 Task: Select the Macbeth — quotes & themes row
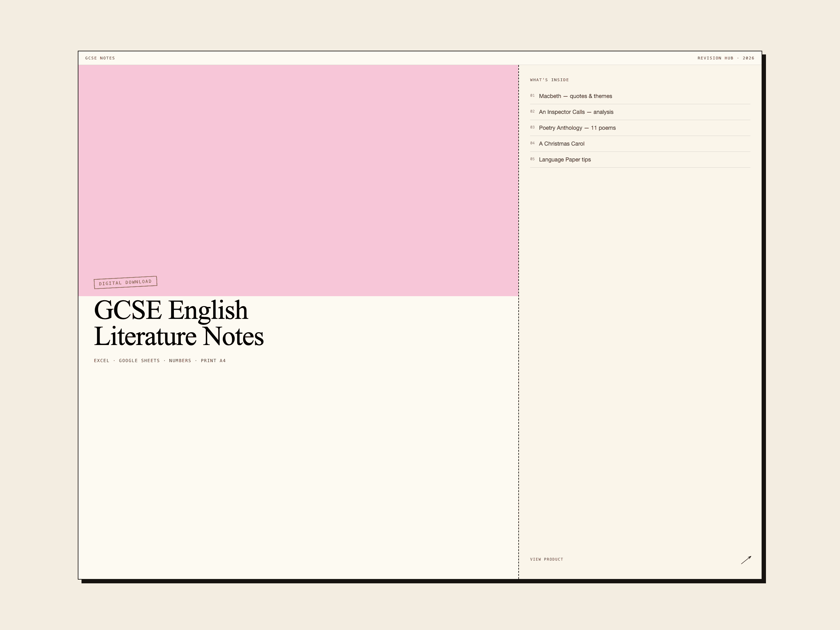640,96
